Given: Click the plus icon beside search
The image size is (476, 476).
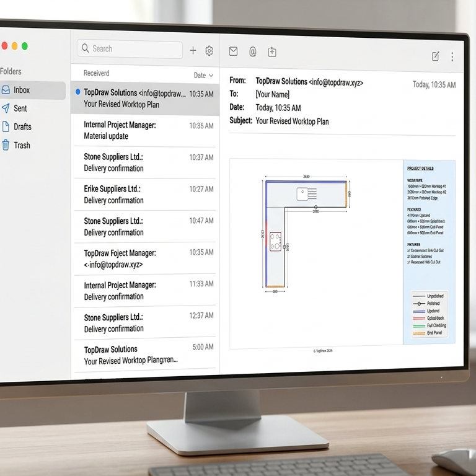Looking at the screenshot, I should [193, 50].
